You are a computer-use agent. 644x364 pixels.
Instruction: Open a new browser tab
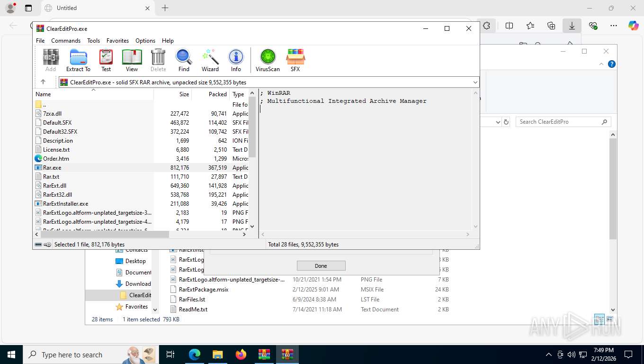tap(165, 8)
